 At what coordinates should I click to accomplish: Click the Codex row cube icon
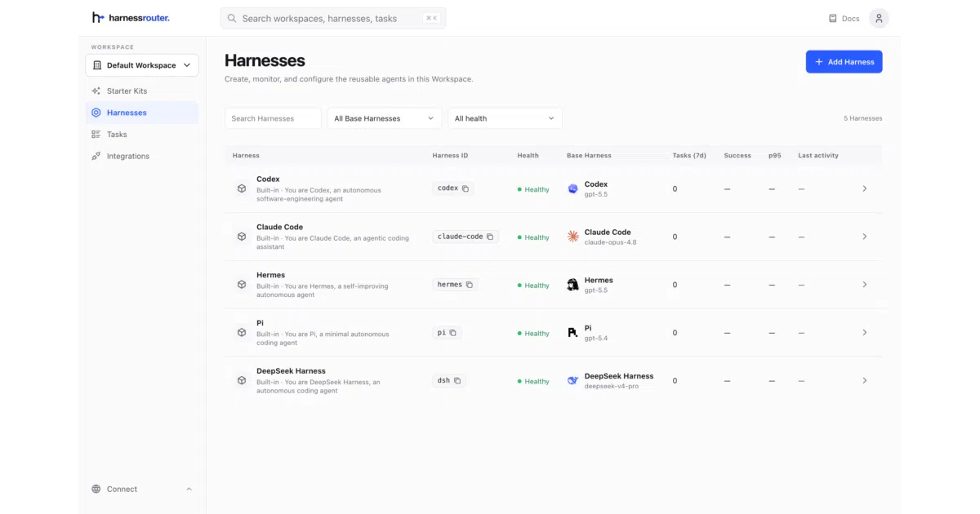tap(242, 188)
